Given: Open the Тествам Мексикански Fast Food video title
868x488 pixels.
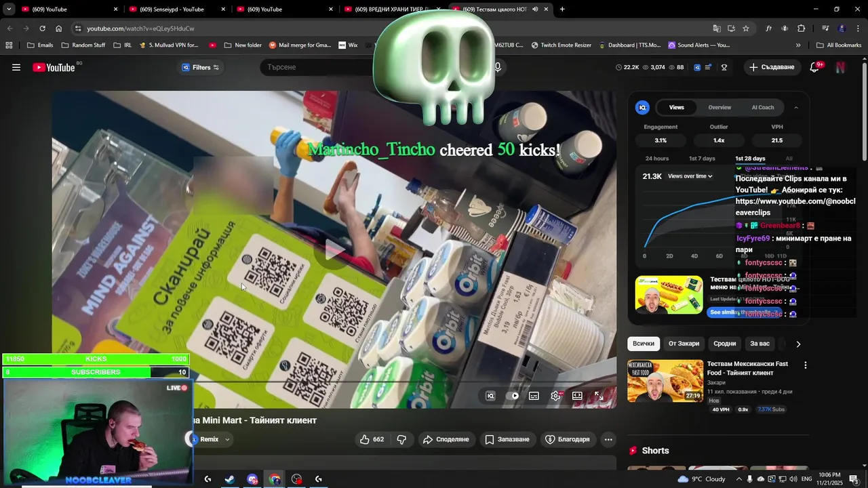Looking at the screenshot, I should coord(747,368).
